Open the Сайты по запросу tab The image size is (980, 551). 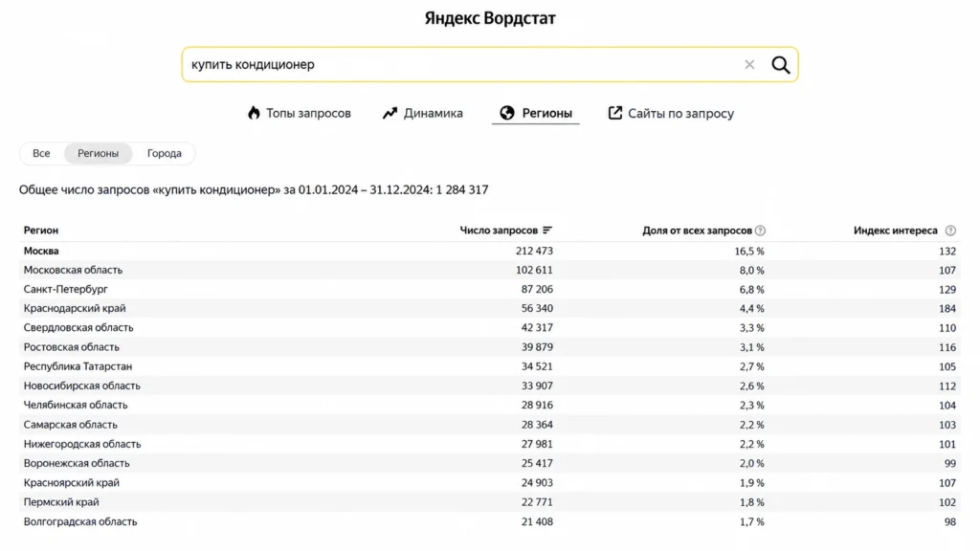pos(671,113)
